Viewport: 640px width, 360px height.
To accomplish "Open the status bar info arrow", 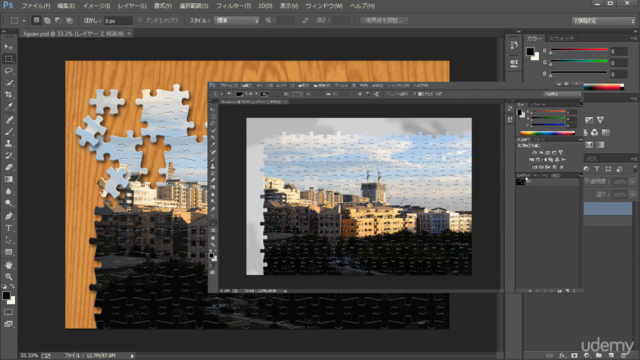I will coord(132,356).
